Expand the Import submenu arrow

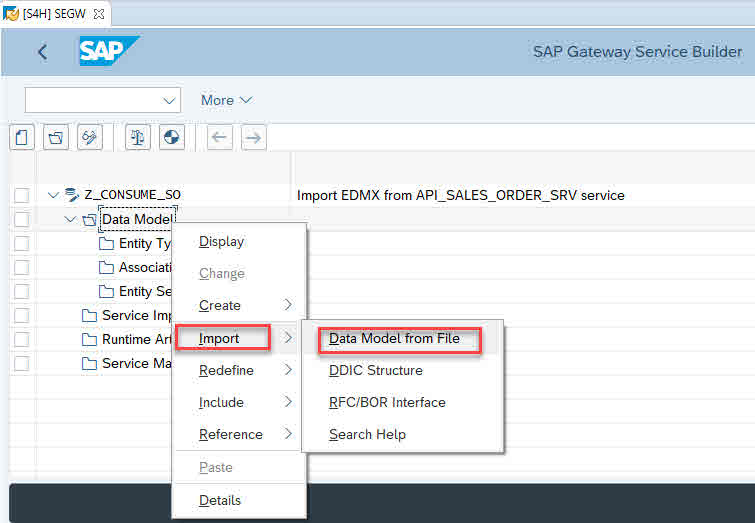coord(288,338)
